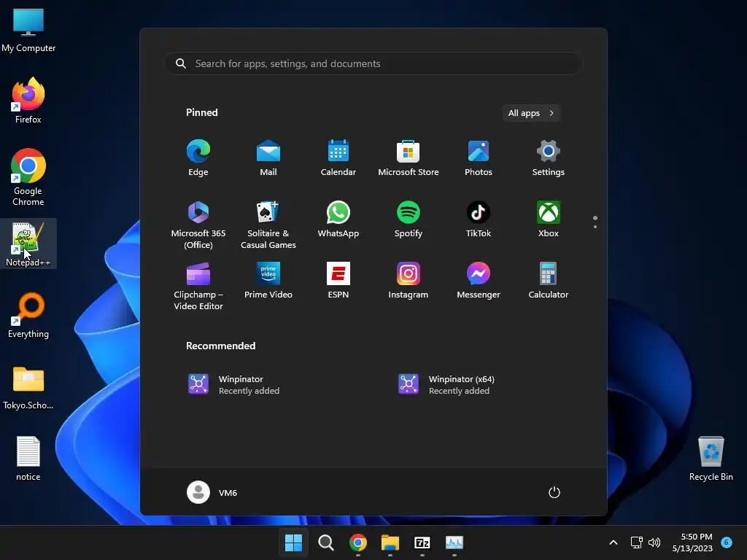Open volume control tray icon
Image resolution: width=747 pixels, height=560 pixels.
654,542
